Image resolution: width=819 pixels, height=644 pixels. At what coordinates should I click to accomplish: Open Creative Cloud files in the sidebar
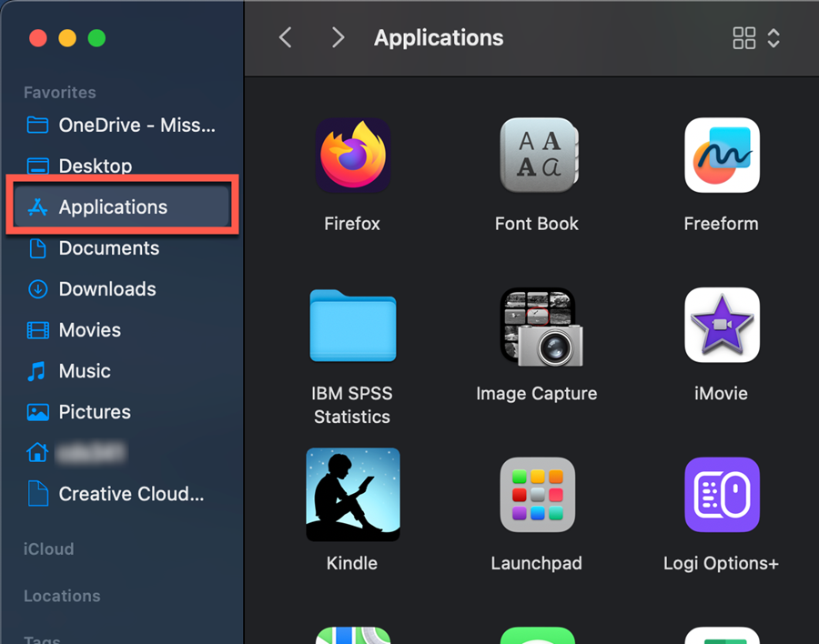pos(121,494)
